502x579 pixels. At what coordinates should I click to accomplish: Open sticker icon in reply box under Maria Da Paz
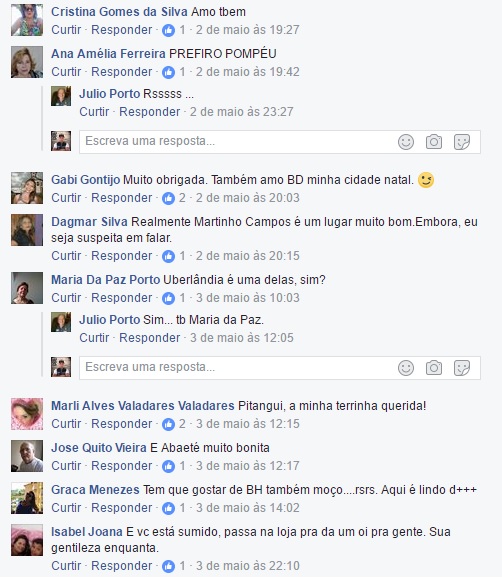(462, 368)
